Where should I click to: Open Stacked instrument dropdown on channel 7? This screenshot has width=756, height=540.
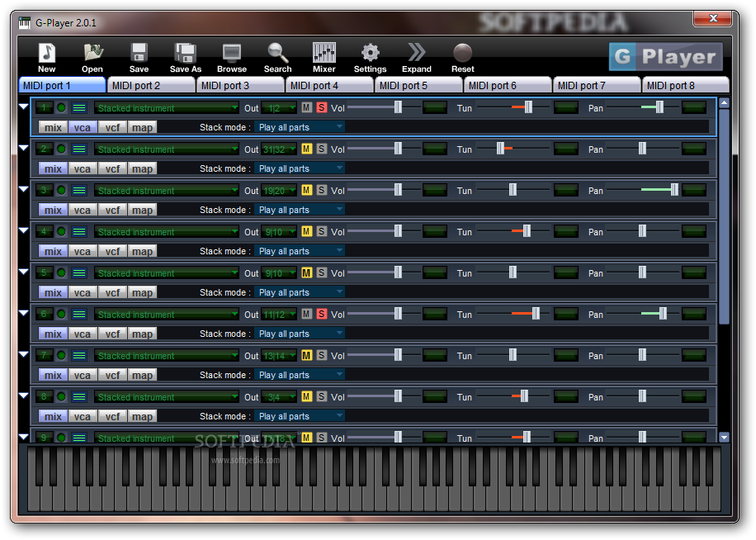click(x=167, y=356)
